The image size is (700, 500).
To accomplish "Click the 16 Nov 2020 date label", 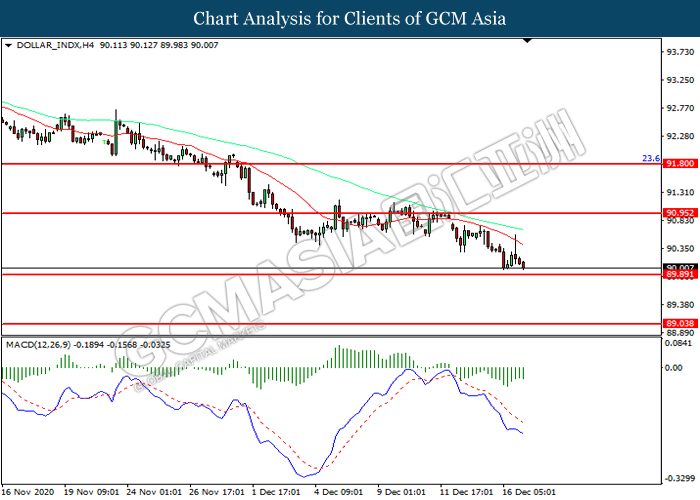I will [29, 492].
